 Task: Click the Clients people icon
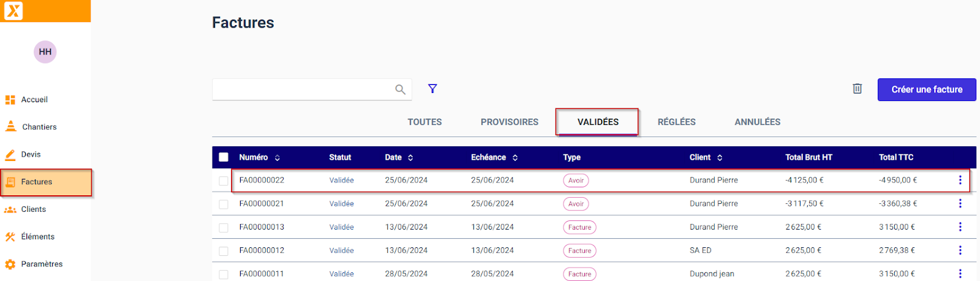pyautogui.click(x=10, y=209)
